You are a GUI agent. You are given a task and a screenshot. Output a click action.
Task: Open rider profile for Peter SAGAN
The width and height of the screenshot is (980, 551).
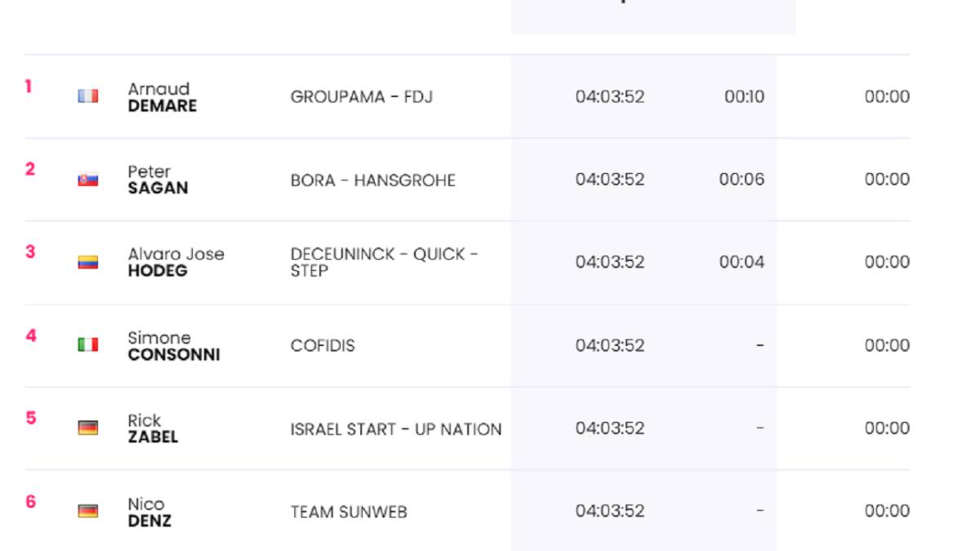click(x=158, y=180)
